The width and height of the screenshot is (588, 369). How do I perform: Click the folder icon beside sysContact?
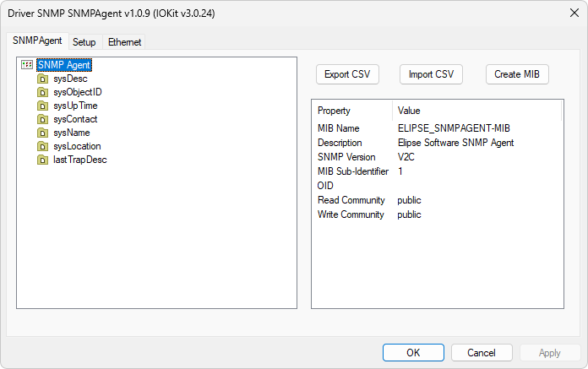[43, 119]
